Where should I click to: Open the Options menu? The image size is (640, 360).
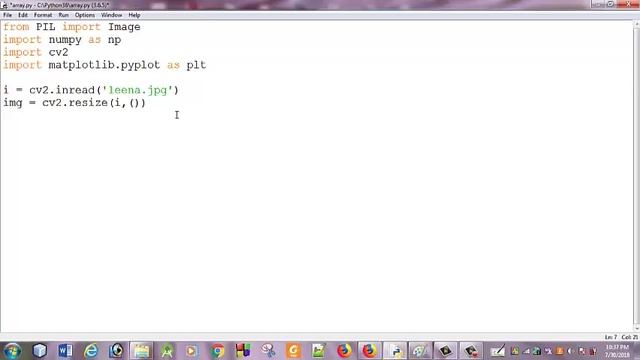click(85, 15)
